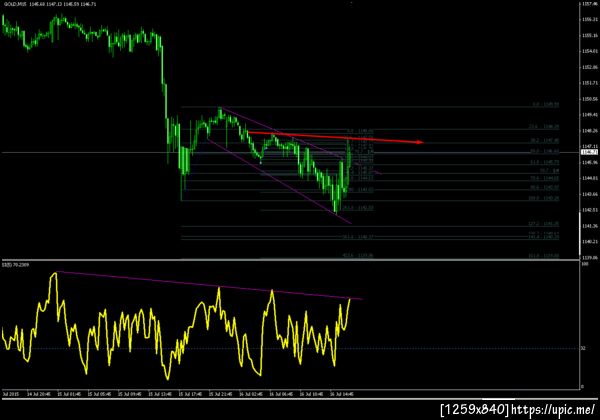Click the 15 Jul 05:45 time axis label
Viewport: 600px width, 420px height.
coord(99,394)
